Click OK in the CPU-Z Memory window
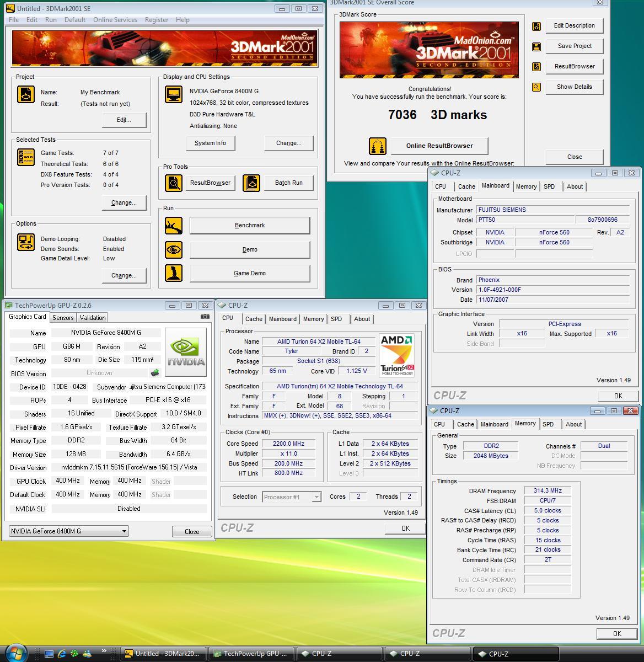The image size is (644, 662). pyautogui.click(x=618, y=634)
